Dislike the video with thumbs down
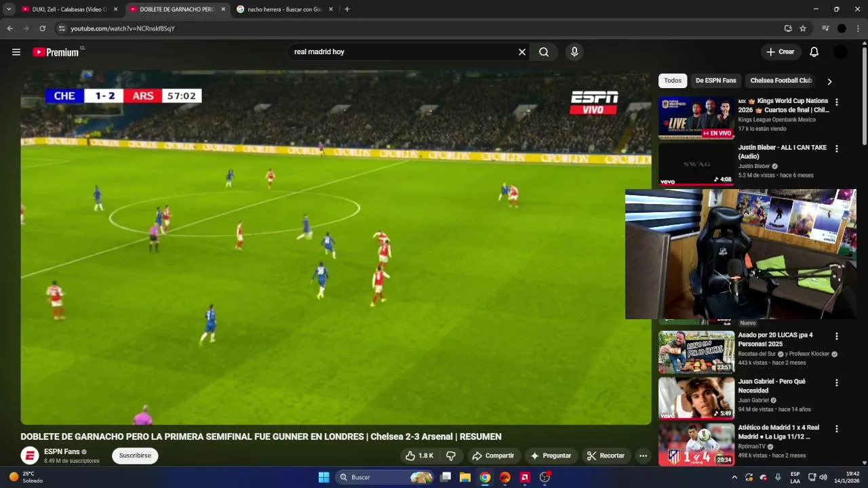868x488 pixels. tap(451, 455)
